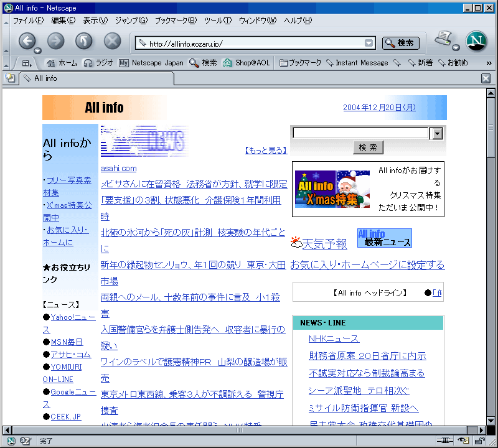Click the vertical scrollbar down arrow
The image size is (498, 448).
[x=491, y=421]
